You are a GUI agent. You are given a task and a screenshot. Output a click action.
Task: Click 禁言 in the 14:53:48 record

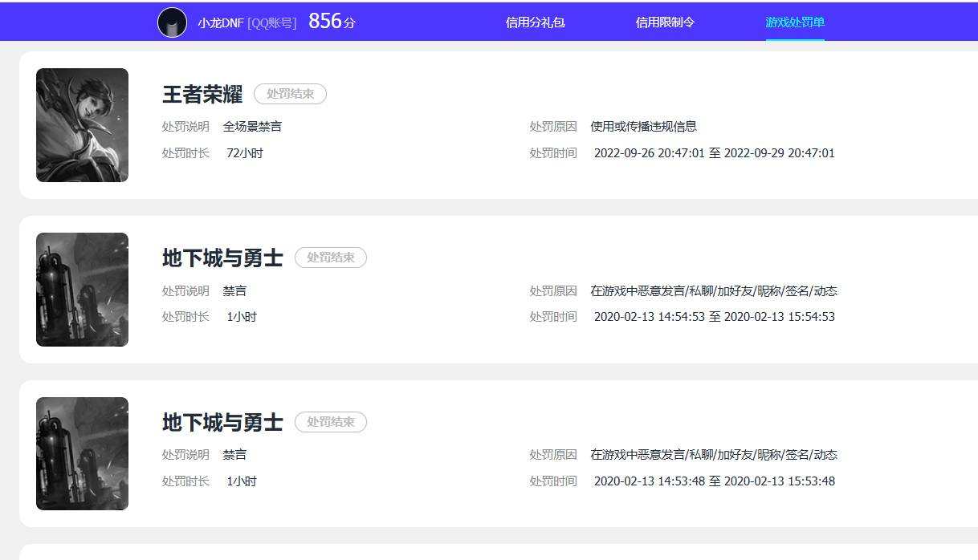[x=234, y=455]
